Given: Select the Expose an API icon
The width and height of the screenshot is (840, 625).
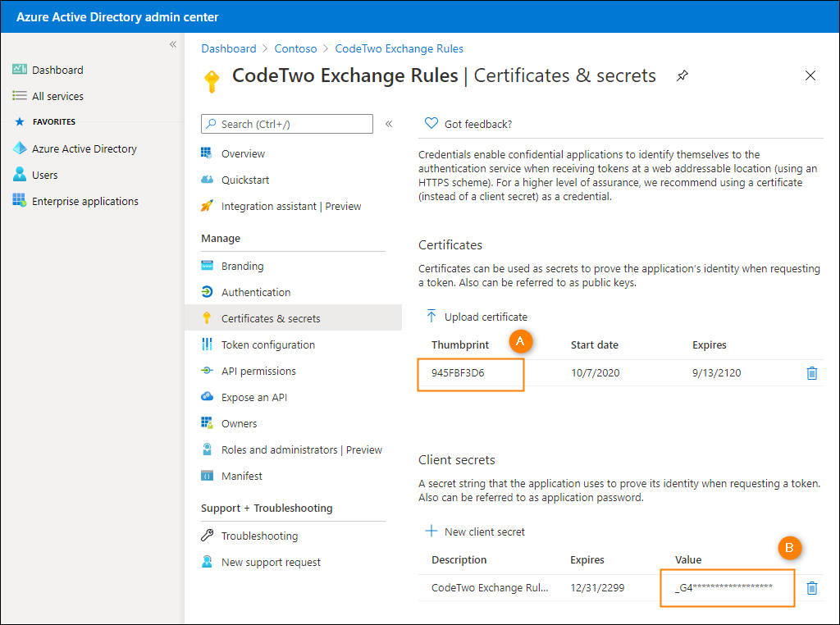Looking at the screenshot, I should click(x=206, y=397).
